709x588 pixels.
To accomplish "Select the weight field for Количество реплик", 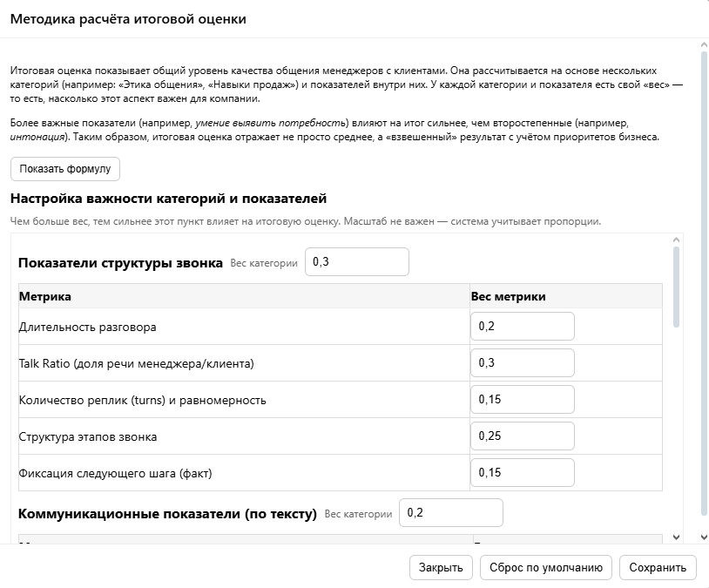I will pos(521,399).
